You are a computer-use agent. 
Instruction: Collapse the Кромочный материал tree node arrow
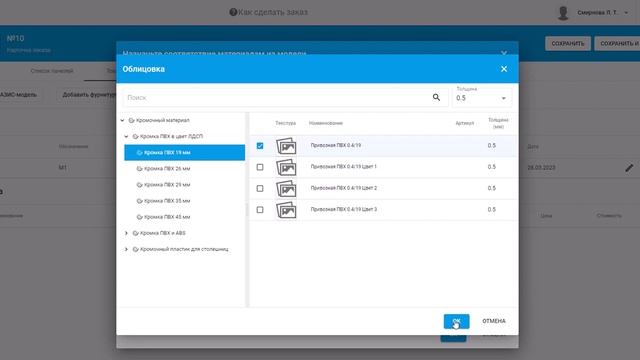tap(122, 120)
